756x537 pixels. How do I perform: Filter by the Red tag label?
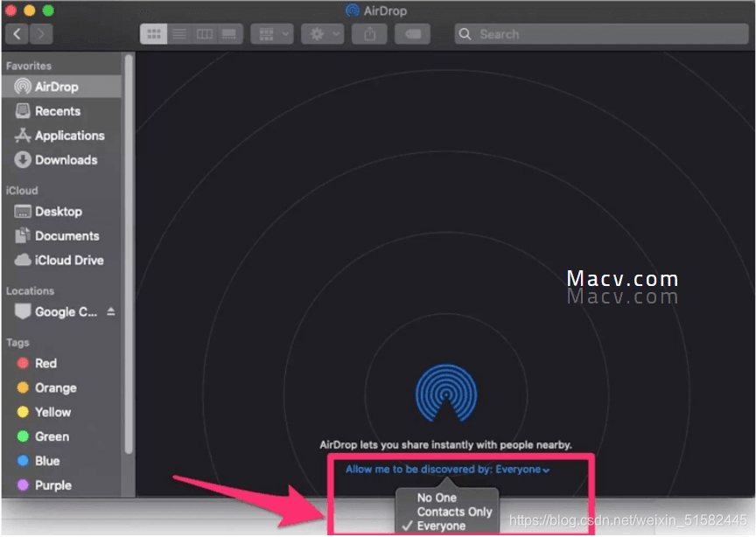pyautogui.click(x=45, y=364)
